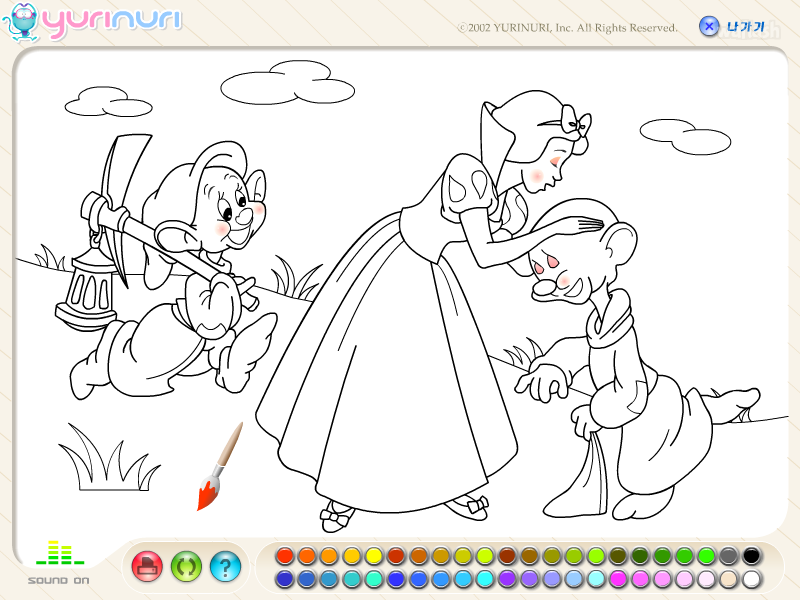
Task: Click the ©2002 YURINURI copyright text
Action: click(568, 28)
